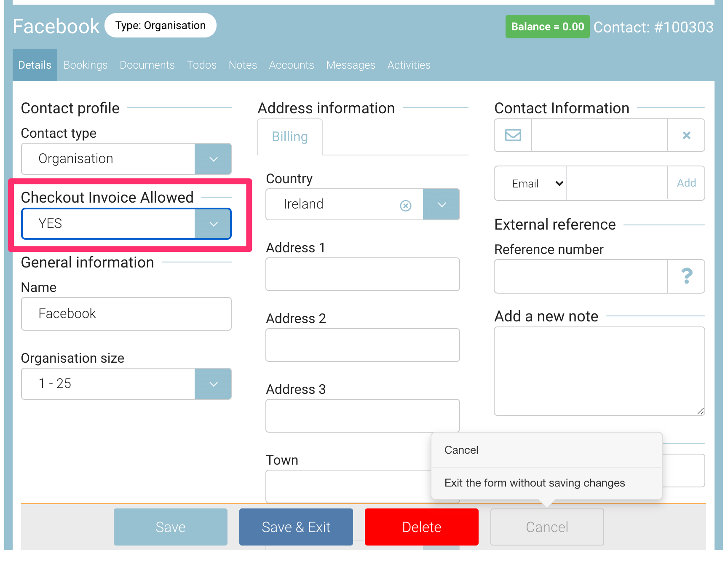Click the Address 1 input field

pos(362,274)
